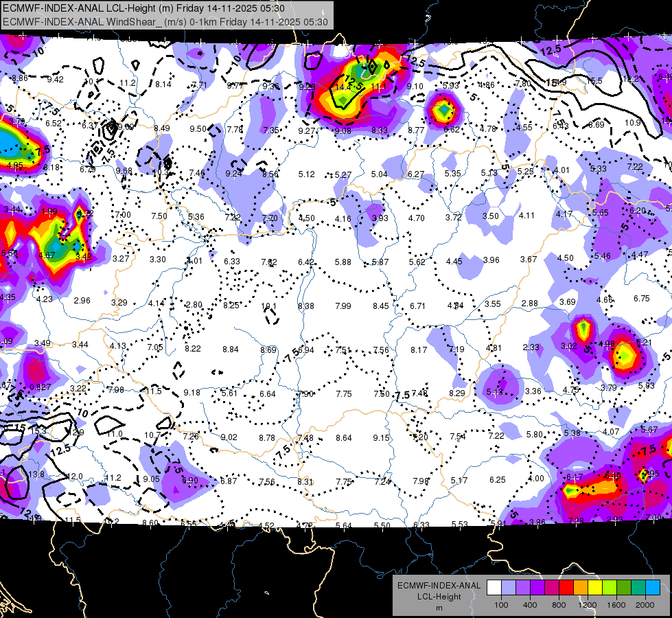This screenshot has height=618, width=672.
Task: Click the wind shear value 8.86
Action: pos(20,78)
